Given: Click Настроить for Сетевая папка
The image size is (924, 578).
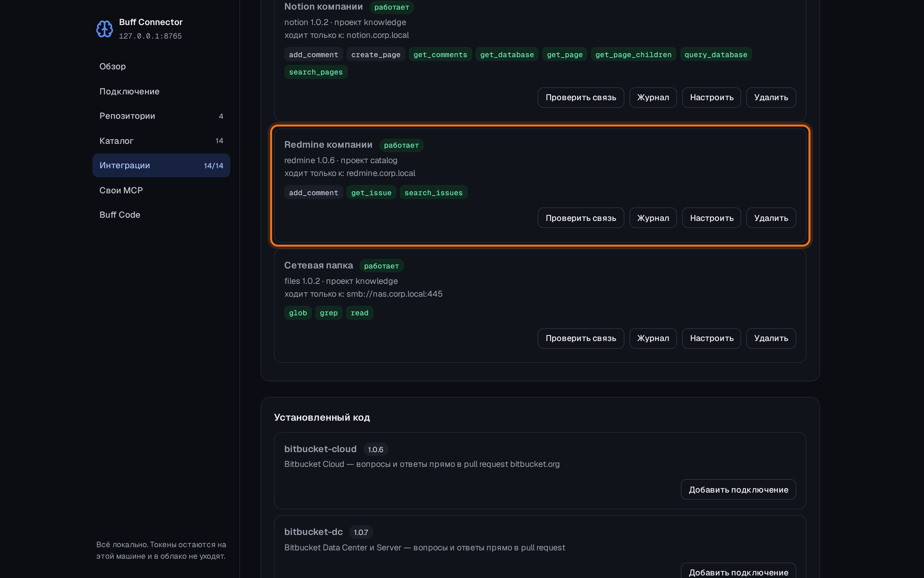Looking at the screenshot, I should 711,338.
